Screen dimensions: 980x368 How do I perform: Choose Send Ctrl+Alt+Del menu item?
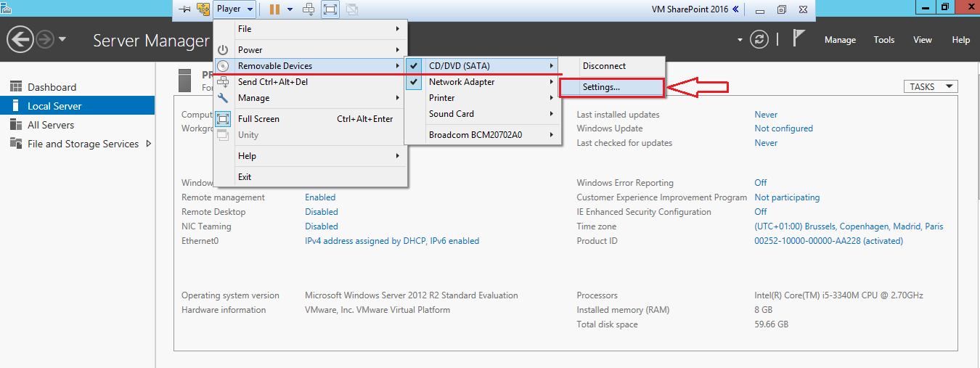pos(310,82)
